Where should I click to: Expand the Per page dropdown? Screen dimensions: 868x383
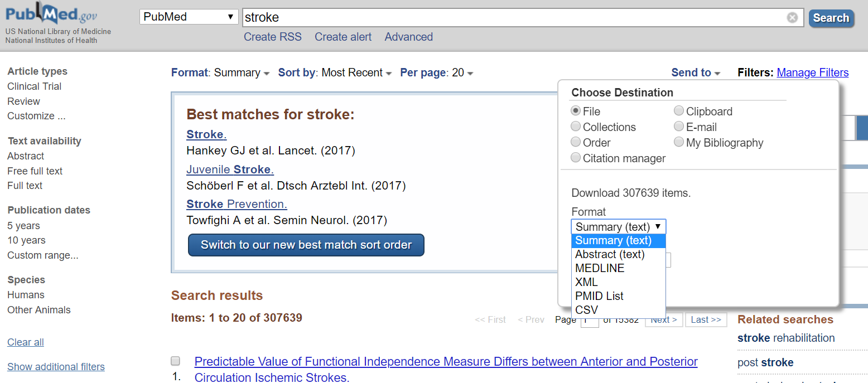tap(437, 72)
